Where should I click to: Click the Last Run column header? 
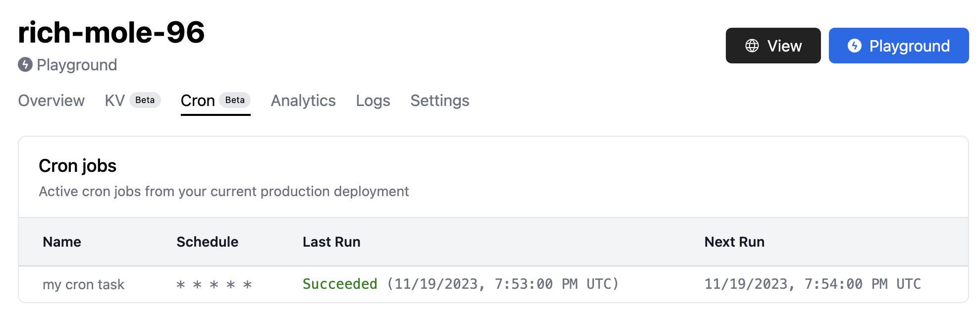click(331, 242)
